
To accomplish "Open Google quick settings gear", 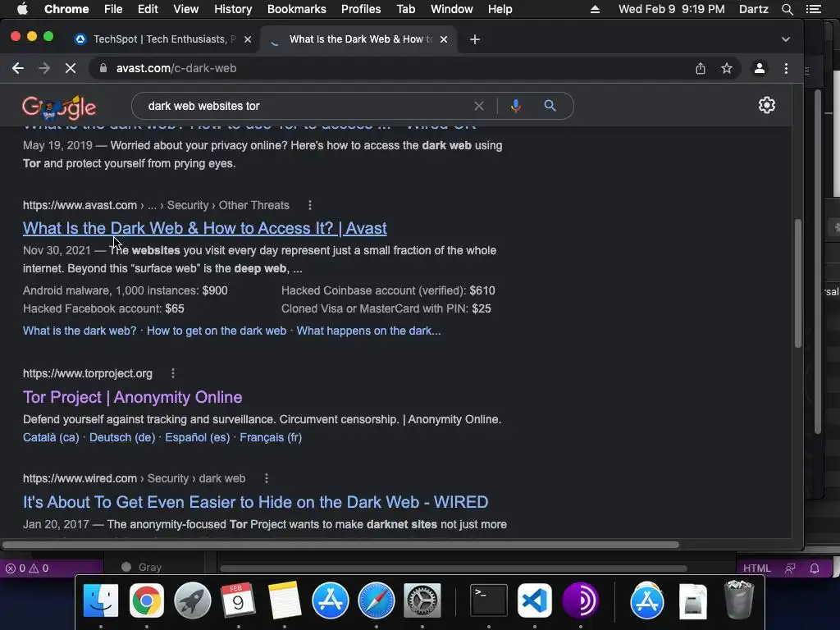I will [767, 105].
